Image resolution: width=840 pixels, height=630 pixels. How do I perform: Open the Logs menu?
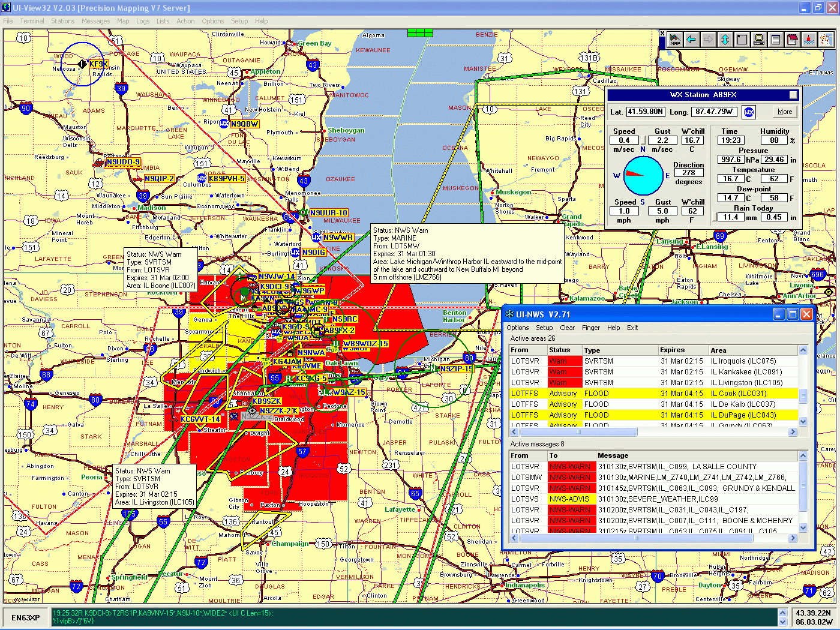(x=143, y=21)
